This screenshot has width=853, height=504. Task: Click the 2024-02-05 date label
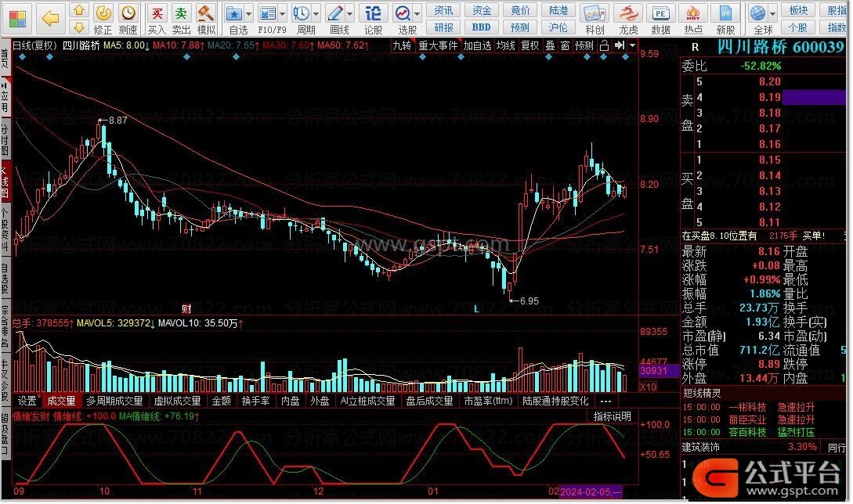pyautogui.click(x=591, y=492)
